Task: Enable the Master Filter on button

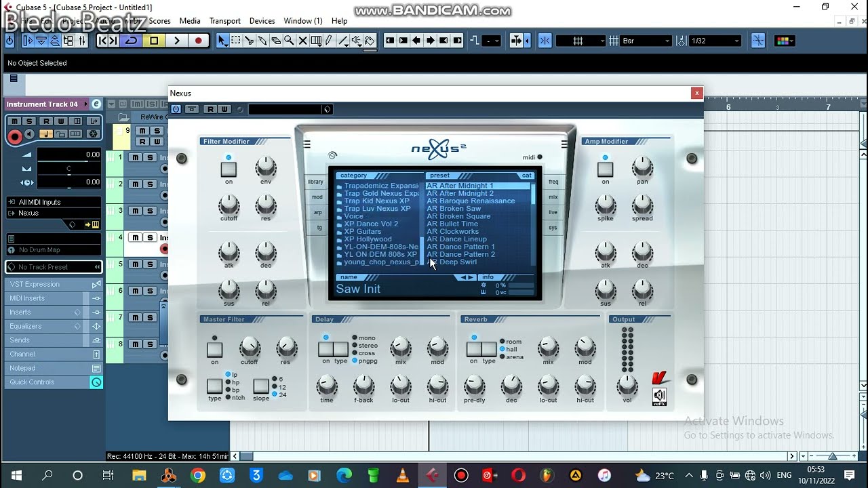Action: coord(214,350)
